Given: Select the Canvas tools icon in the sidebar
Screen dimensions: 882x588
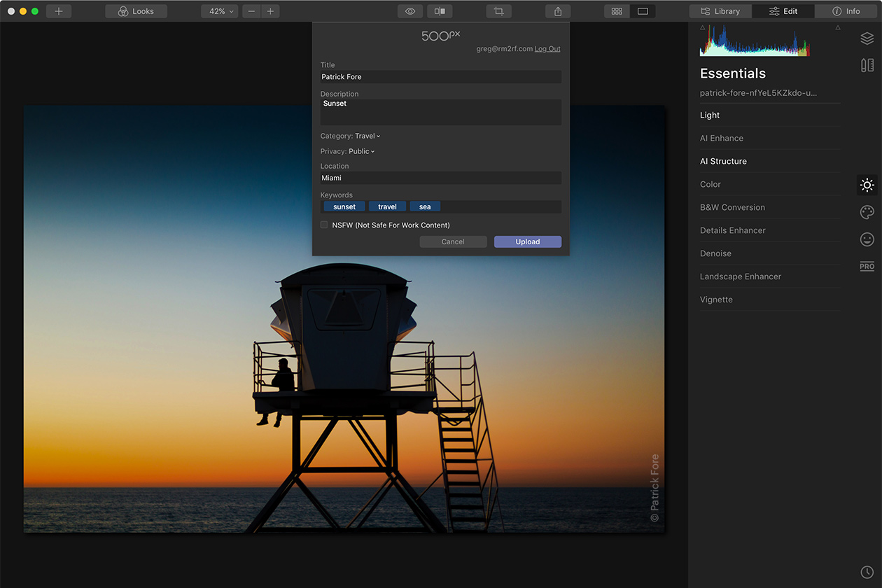Looking at the screenshot, I should pyautogui.click(x=867, y=65).
